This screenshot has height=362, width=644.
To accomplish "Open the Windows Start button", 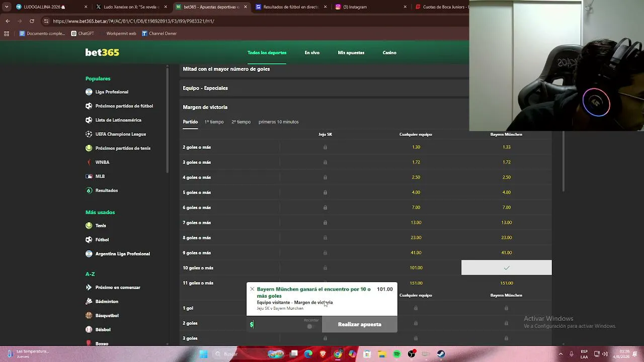I will pos(203,354).
